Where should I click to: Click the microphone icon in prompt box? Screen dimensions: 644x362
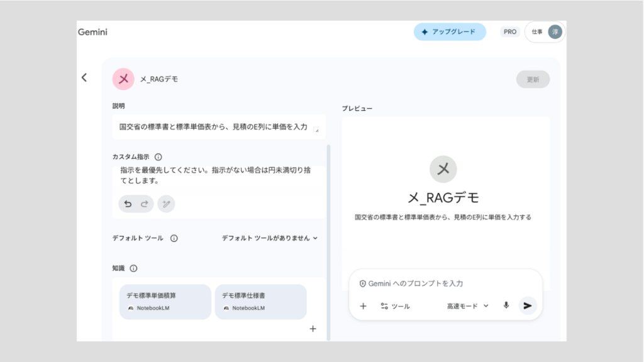[x=506, y=306]
